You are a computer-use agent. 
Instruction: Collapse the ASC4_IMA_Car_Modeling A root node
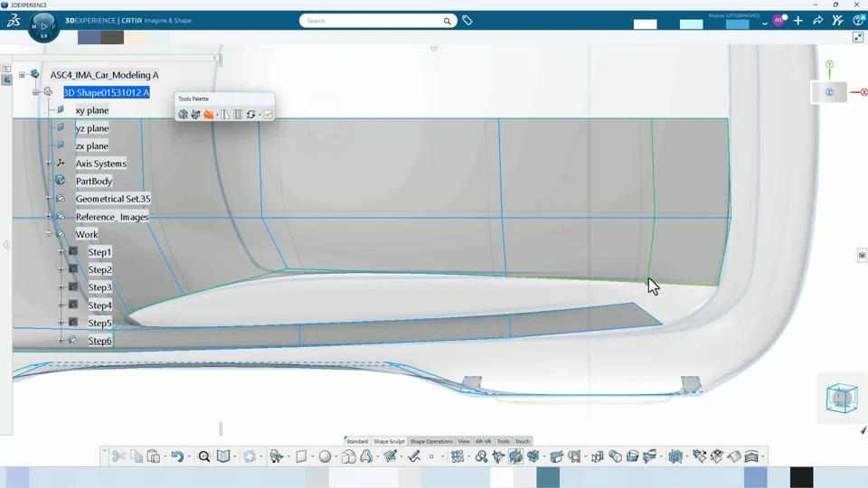[22, 75]
